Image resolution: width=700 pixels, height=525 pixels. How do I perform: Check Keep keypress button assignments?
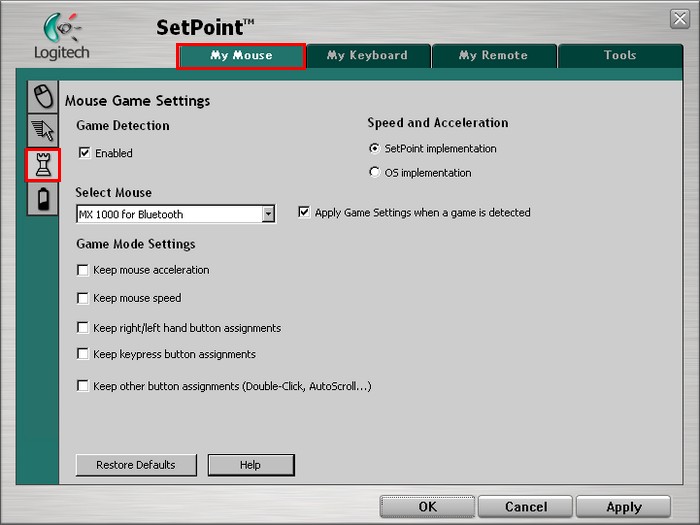pyautogui.click(x=83, y=354)
